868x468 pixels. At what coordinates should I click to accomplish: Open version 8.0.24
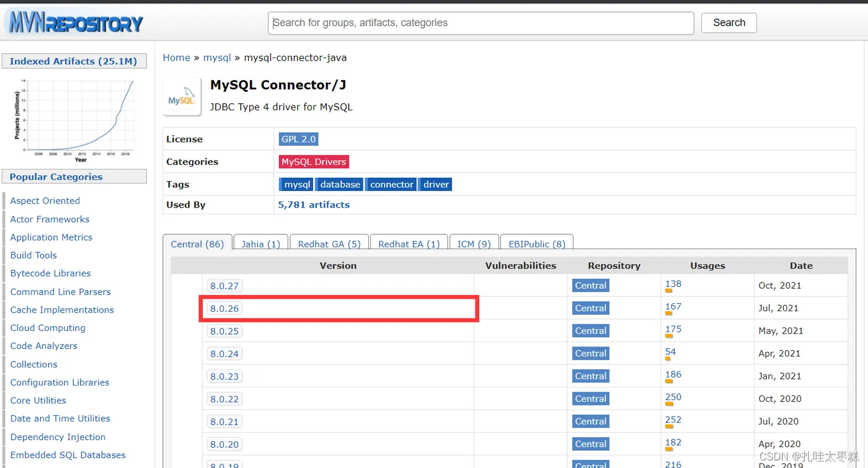pyautogui.click(x=224, y=354)
